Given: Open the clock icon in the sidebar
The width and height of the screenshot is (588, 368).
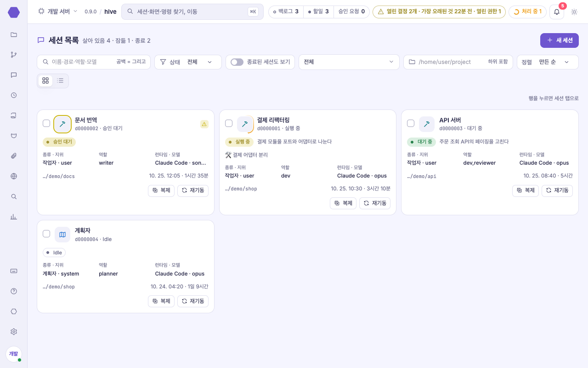Looking at the screenshot, I should coord(14,95).
